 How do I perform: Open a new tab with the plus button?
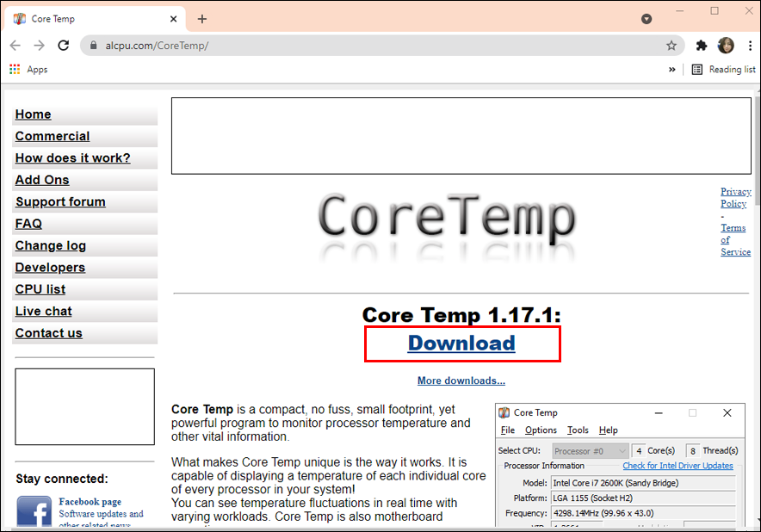pos(202,19)
